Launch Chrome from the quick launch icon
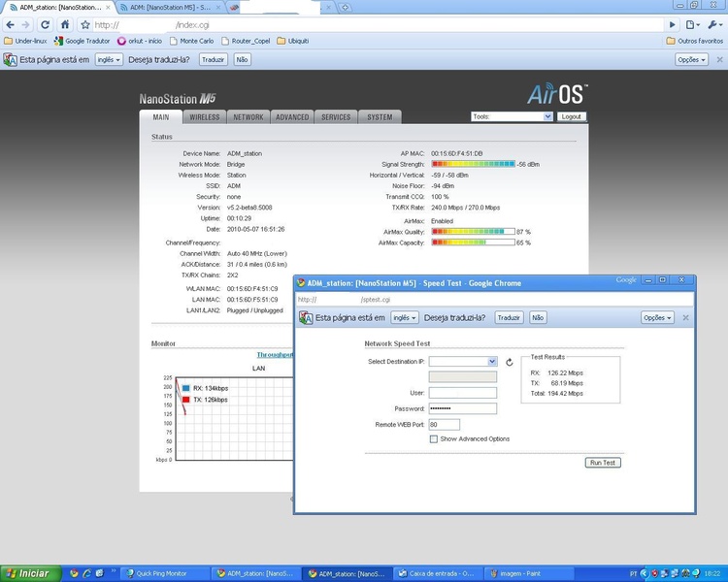Image resolution: width=728 pixels, height=582 pixels. [74, 573]
